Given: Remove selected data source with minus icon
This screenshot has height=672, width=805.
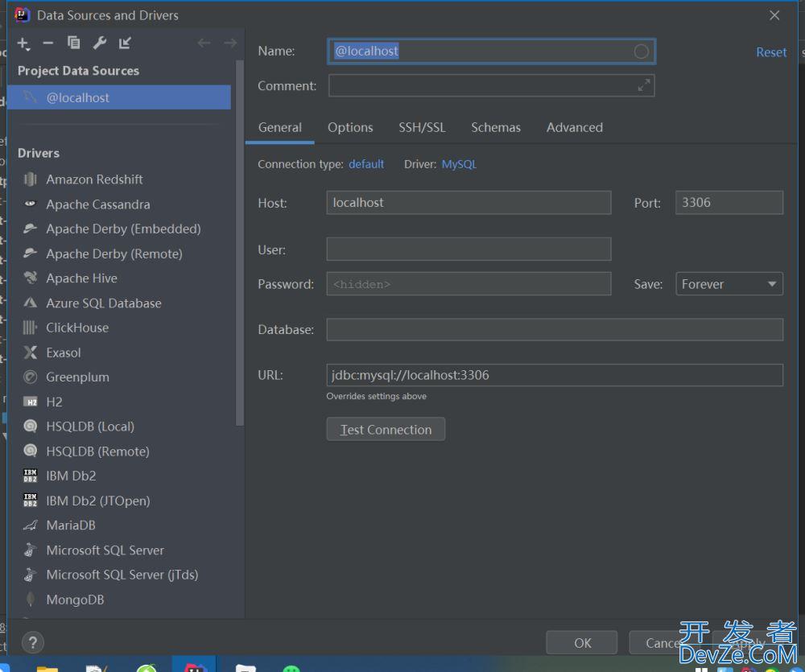Looking at the screenshot, I should coord(47,43).
